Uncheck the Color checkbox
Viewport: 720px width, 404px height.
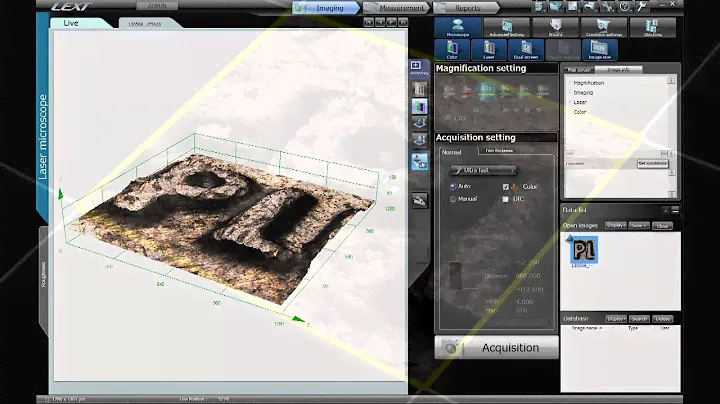click(507, 186)
